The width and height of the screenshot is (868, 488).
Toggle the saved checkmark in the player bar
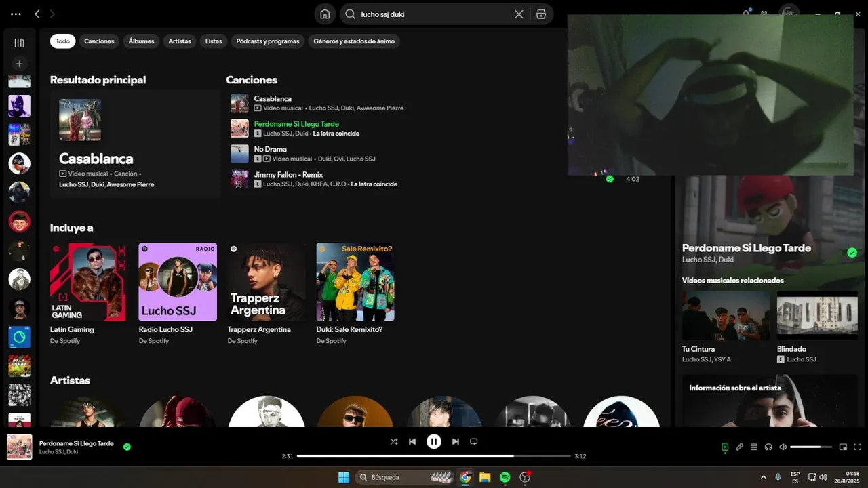[x=127, y=447]
